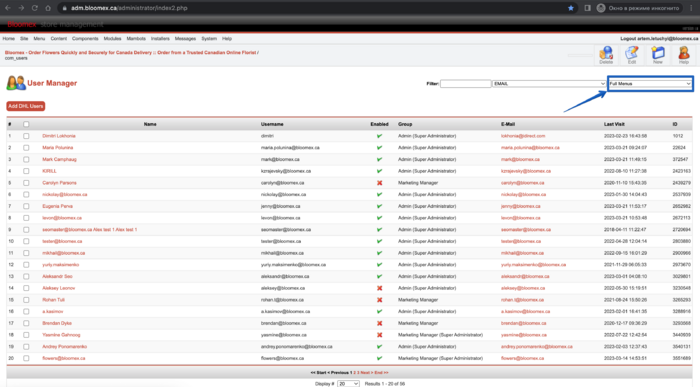Toggle enabled cross for Aleksey Leonov
The height and width of the screenshot is (387, 700).
click(379, 288)
